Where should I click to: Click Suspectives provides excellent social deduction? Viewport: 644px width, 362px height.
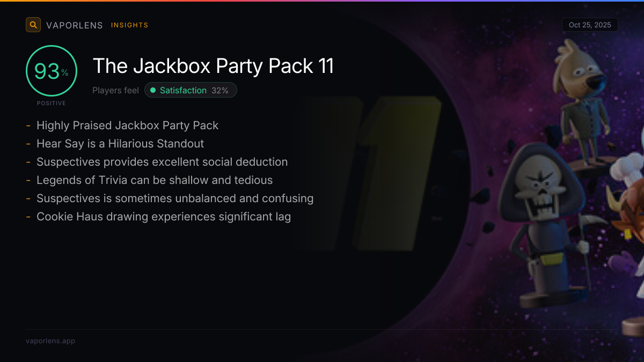click(162, 162)
